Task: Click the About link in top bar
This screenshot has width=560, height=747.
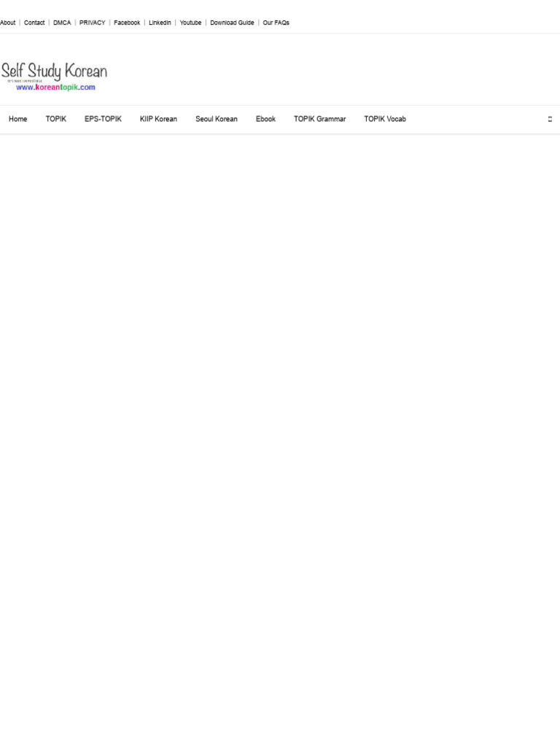Action: [x=7, y=23]
